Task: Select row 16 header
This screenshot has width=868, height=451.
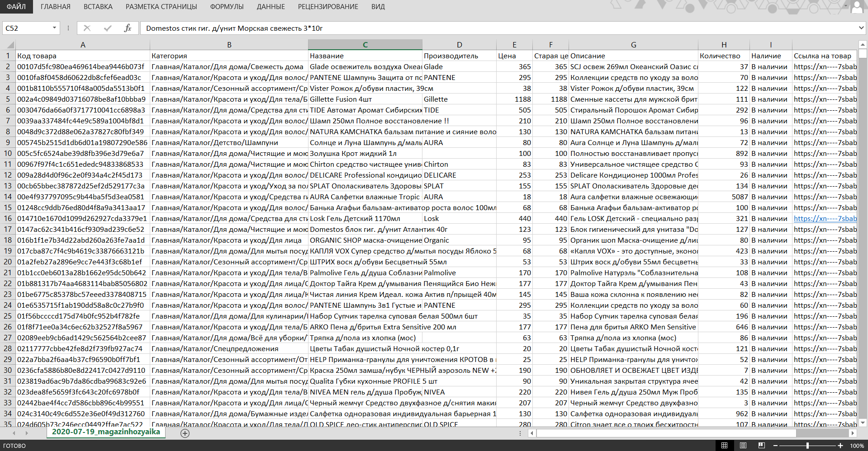Action: [8, 219]
